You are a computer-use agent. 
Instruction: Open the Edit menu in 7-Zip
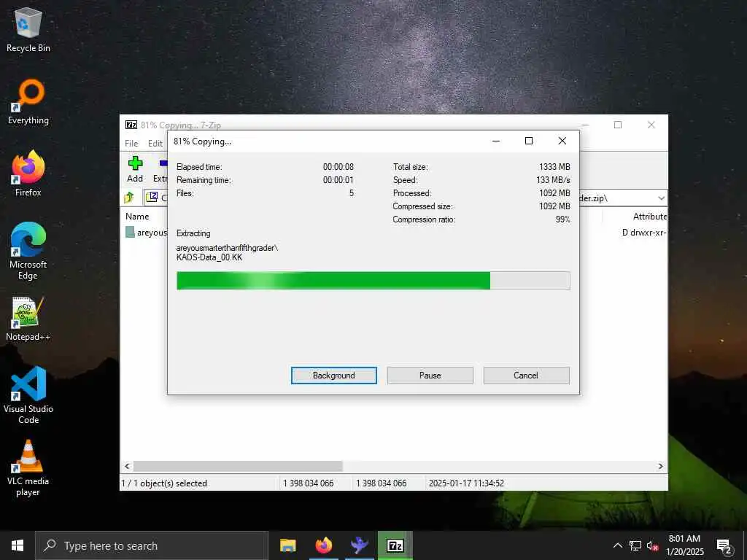tap(155, 144)
